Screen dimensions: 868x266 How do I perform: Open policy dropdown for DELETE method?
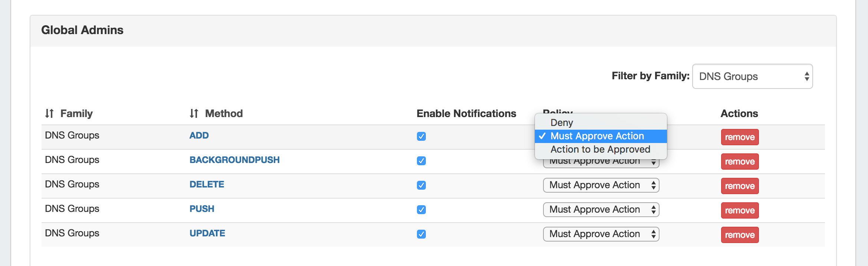click(601, 185)
